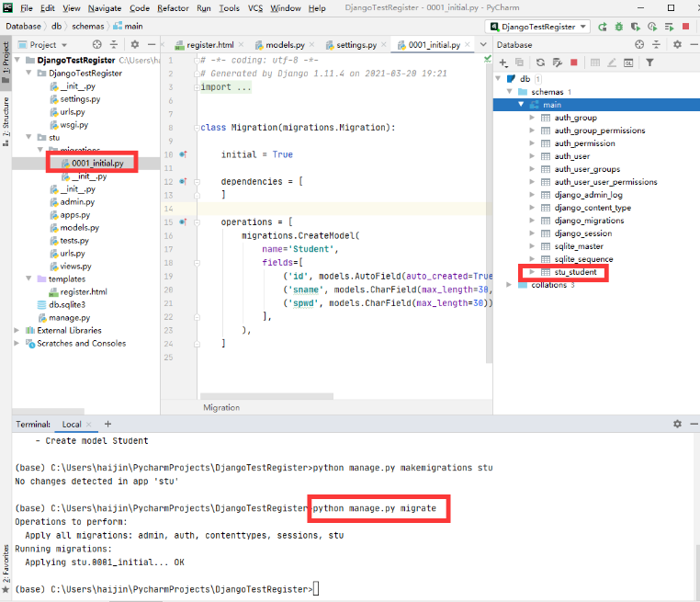Open the query console in Database toolbar
Image resolution: width=700 pixels, height=602 pixels.
pyautogui.click(x=629, y=62)
